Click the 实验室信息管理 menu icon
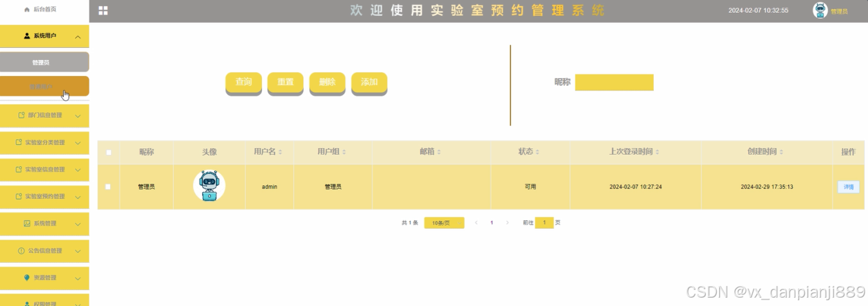Screen dimensions: 868x306 click(x=19, y=169)
